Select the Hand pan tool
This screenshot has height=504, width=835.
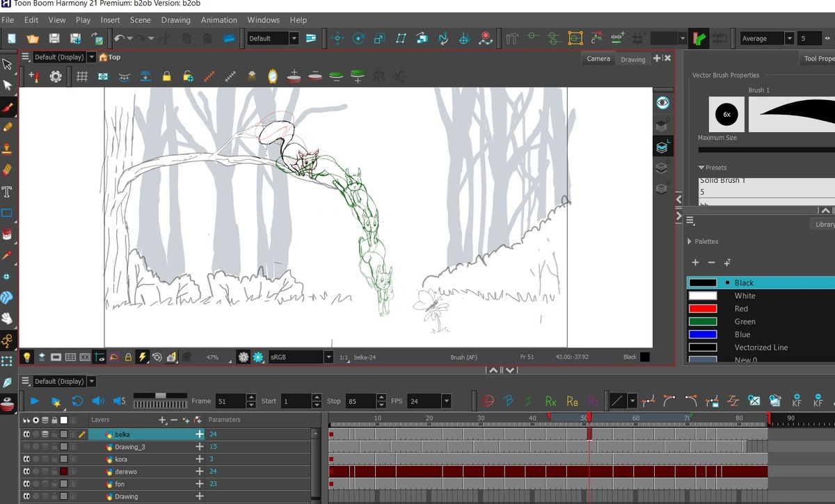(8, 318)
